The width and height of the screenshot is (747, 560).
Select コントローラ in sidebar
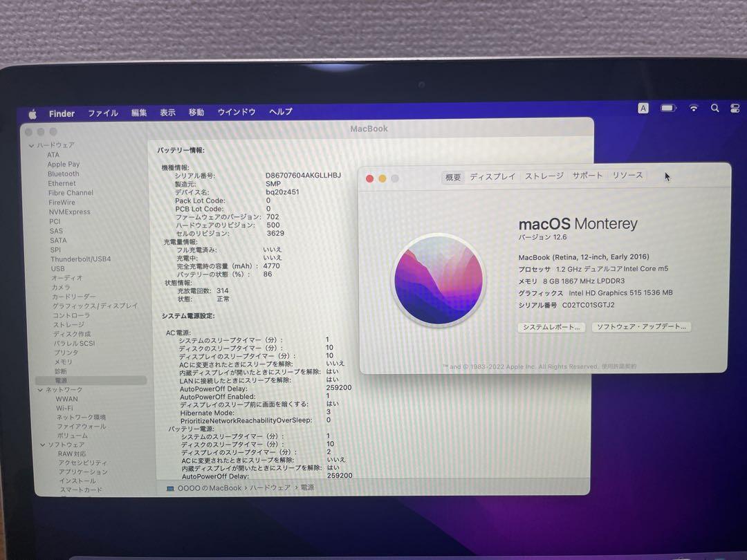pyautogui.click(x=71, y=315)
